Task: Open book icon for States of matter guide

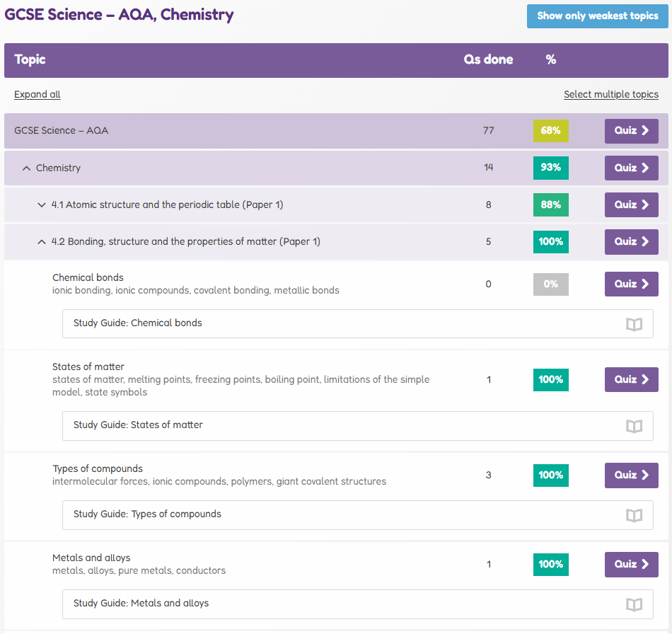Action: click(634, 427)
